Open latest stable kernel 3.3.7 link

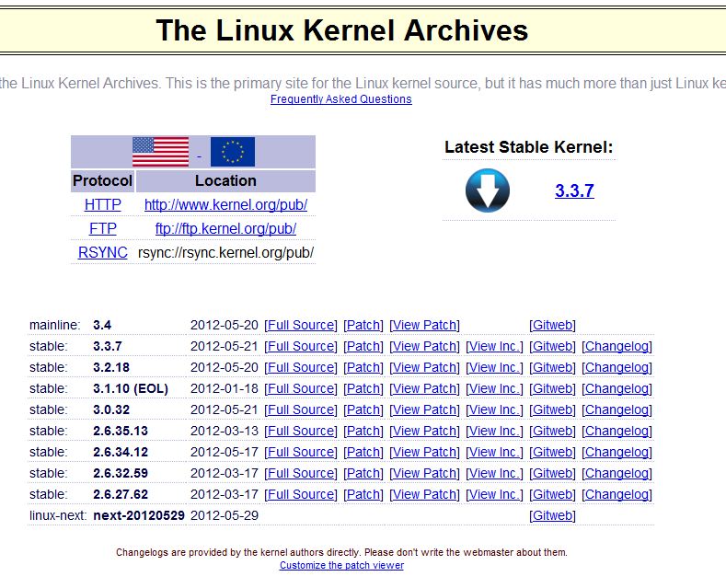click(x=574, y=190)
